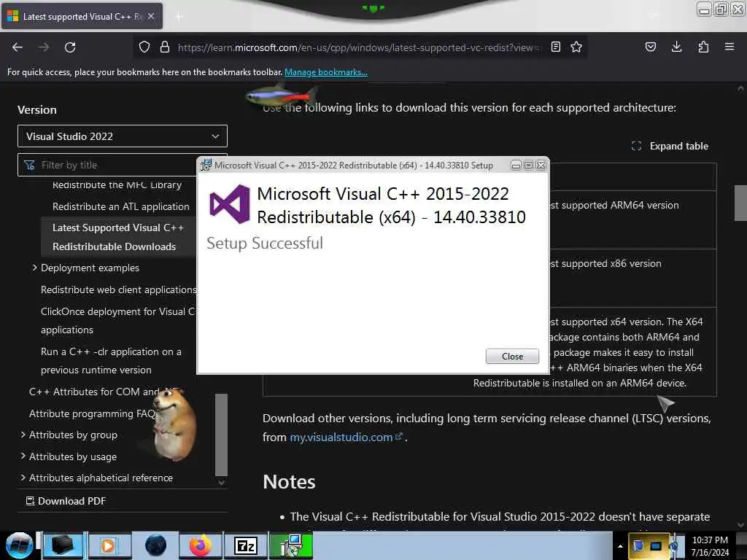
Task: Click the sidebar scrollbar thumb
Action: 221,435
